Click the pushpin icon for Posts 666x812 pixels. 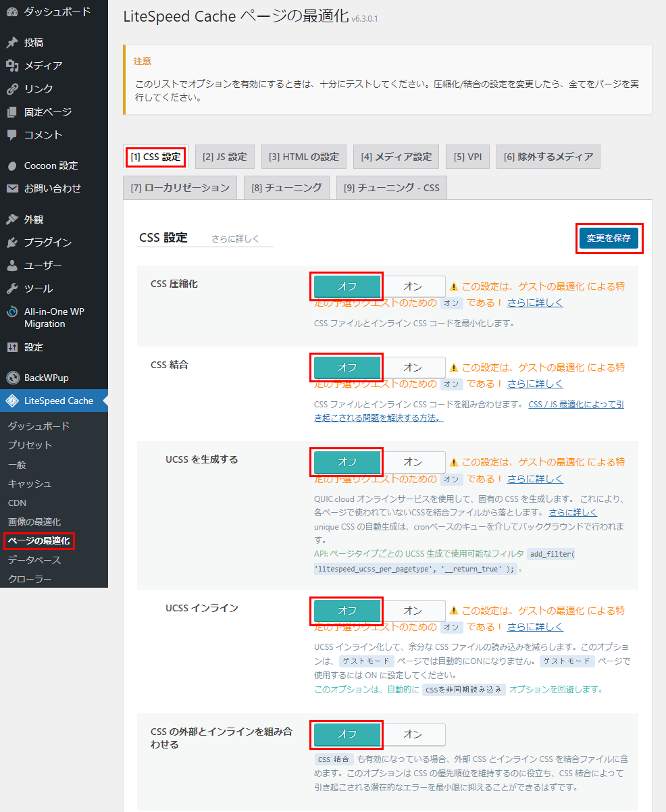(12, 43)
